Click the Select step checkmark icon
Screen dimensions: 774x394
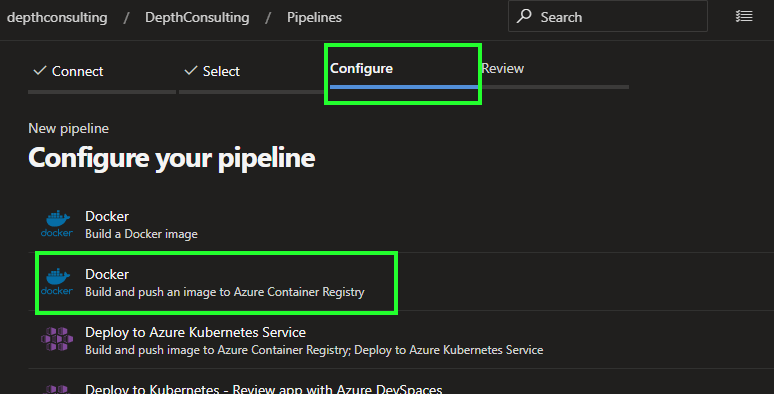click(191, 71)
